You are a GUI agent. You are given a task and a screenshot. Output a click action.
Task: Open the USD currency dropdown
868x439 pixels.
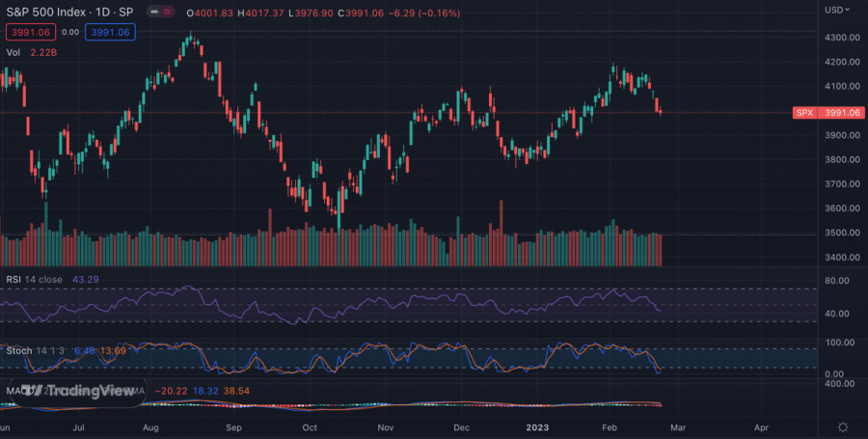point(837,10)
